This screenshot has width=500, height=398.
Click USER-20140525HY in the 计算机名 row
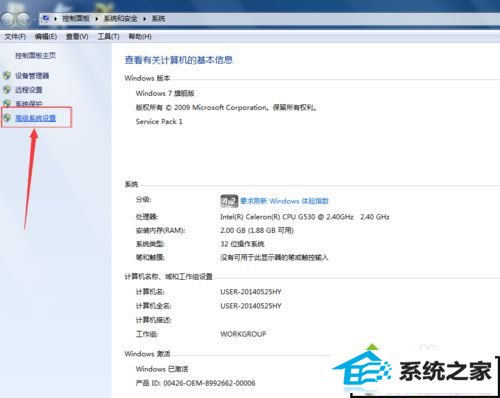pyautogui.click(x=251, y=292)
